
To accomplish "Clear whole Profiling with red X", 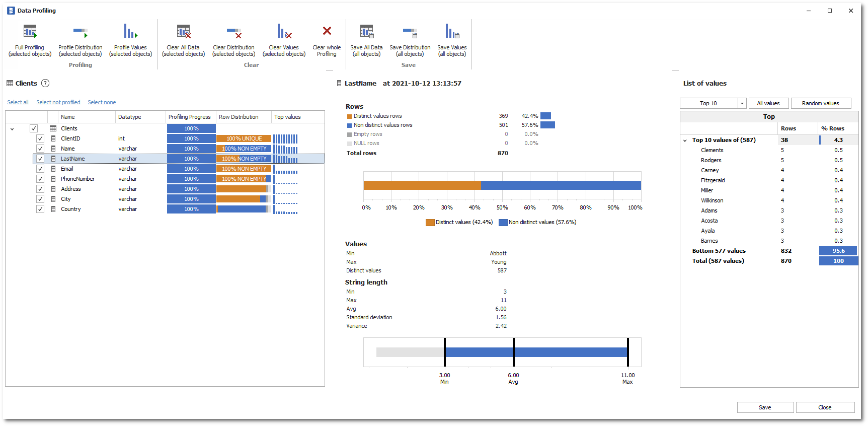I will pos(327,31).
